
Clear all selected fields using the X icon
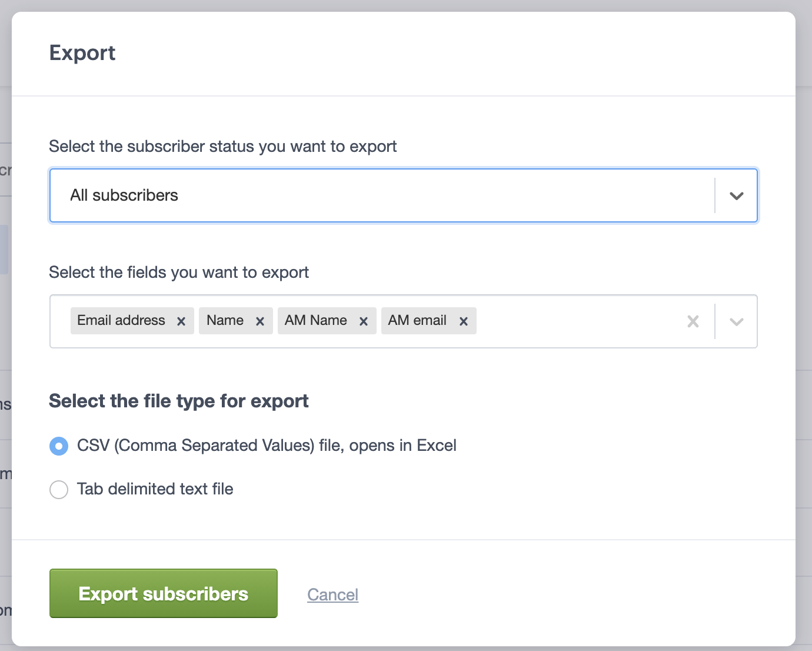[693, 321]
